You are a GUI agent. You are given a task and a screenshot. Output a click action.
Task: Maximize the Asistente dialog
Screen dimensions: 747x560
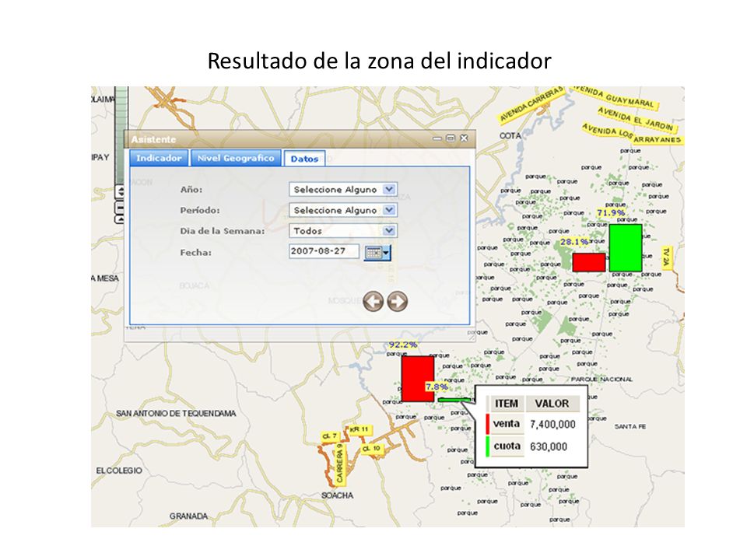point(451,138)
